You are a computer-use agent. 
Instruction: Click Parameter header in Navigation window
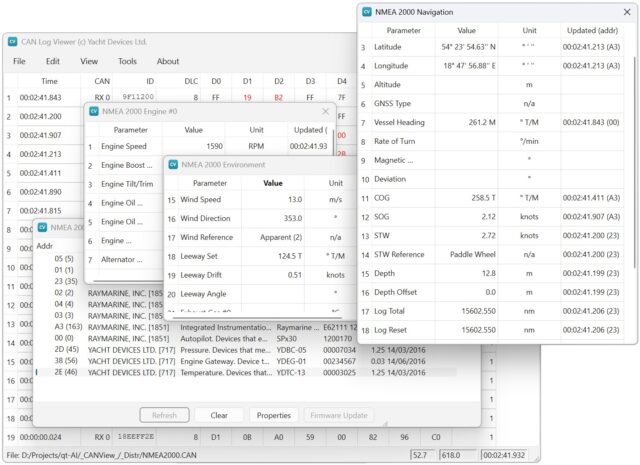click(x=403, y=31)
